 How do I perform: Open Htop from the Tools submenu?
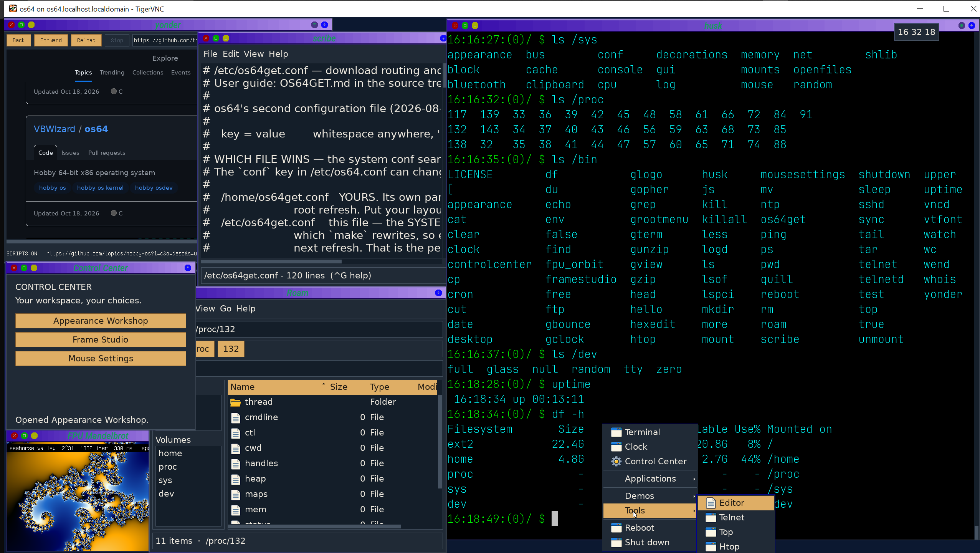coord(735,546)
